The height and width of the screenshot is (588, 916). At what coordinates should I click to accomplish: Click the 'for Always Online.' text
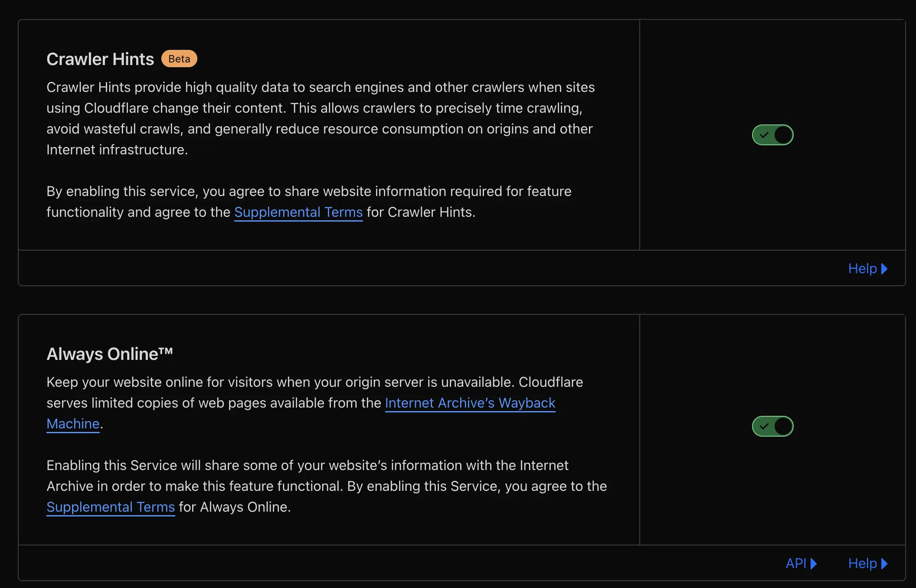(x=235, y=507)
